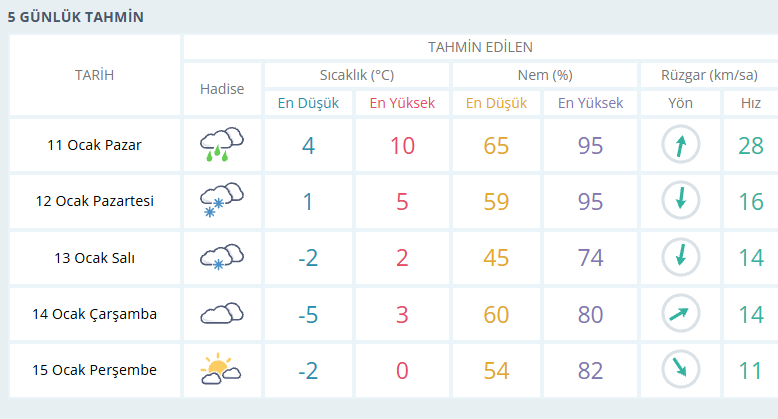The width and height of the screenshot is (778, 419).
Task: Click the wind direction arrow for 12 Ocak Pazartesi
Action: pyautogui.click(x=681, y=201)
